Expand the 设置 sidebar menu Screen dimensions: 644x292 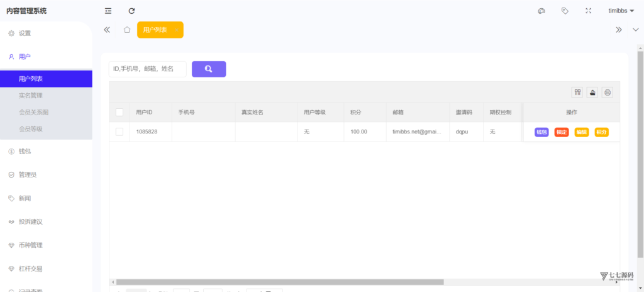[46, 33]
